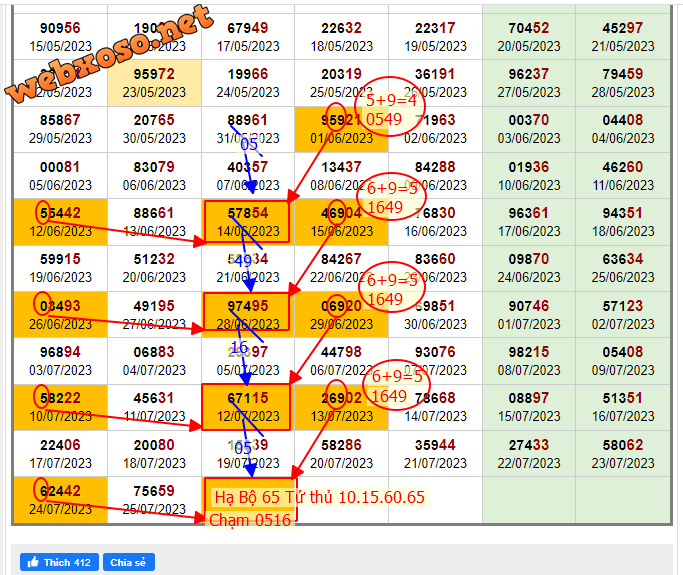The image size is (683, 575).
Task: Select the cell 59915 dated 19/06/2023
Action: click(61, 268)
